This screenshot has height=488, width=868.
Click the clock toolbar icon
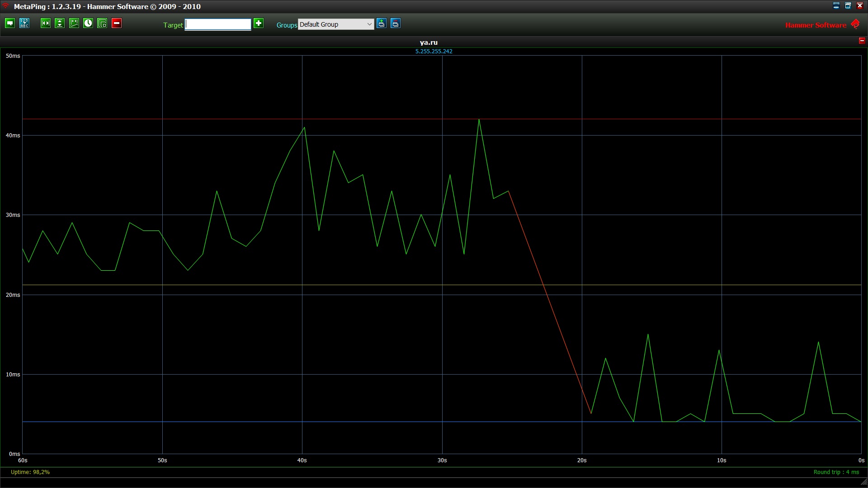click(88, 23)
